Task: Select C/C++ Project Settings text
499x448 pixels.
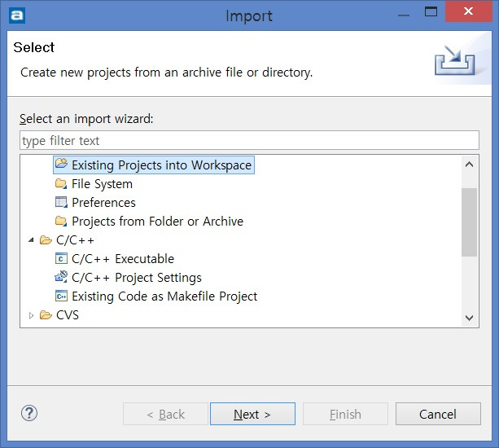Action: (x=137, y=278)
